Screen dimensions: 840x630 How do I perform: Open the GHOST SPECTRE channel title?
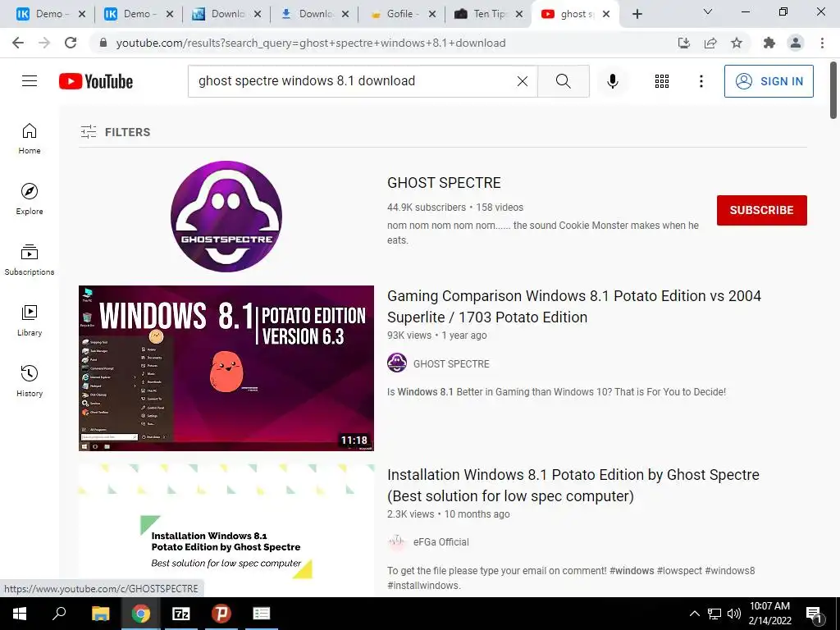[444, 183]
